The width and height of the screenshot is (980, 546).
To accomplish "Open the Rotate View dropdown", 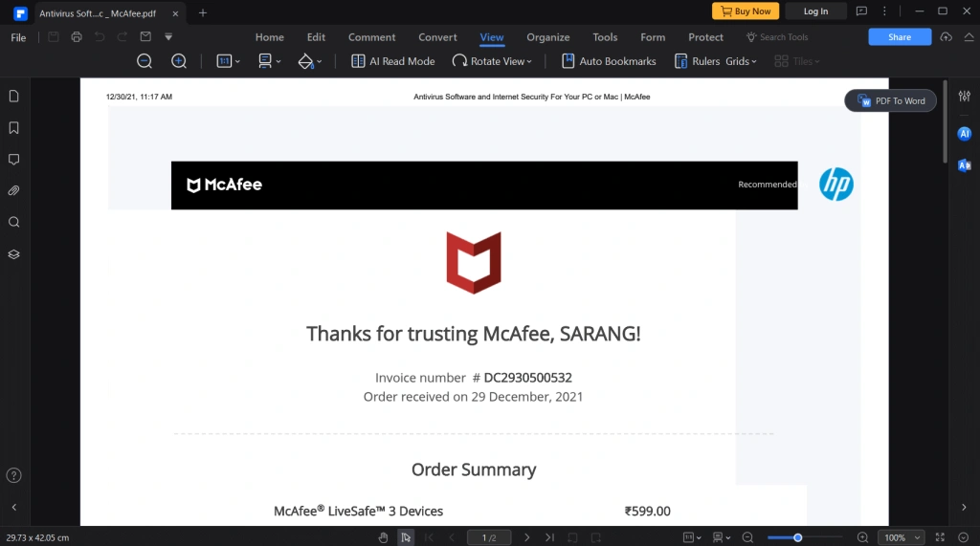I will point(492,60).
